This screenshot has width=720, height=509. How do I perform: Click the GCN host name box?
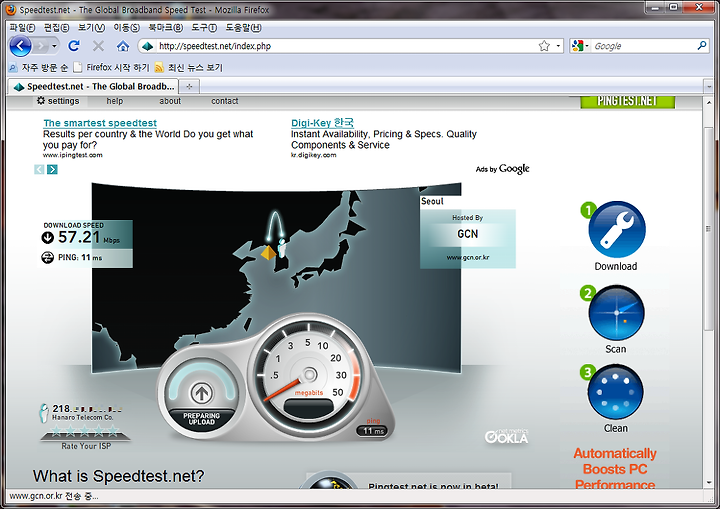pyautogui.click(x=467, y=234)
